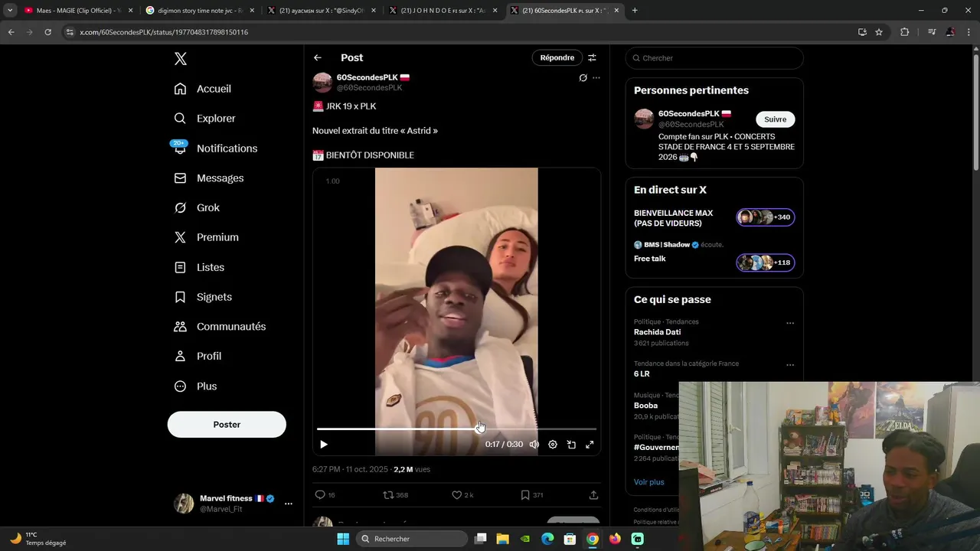This screenshot has height=551, width=980.
Task: Open reply filter settings icon
Action: [x=592, y=57]
